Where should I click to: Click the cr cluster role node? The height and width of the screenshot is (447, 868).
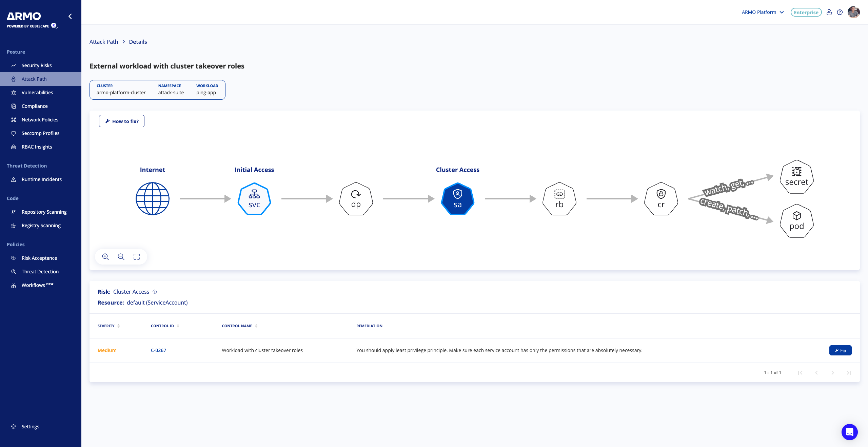[x=661, y=199]
